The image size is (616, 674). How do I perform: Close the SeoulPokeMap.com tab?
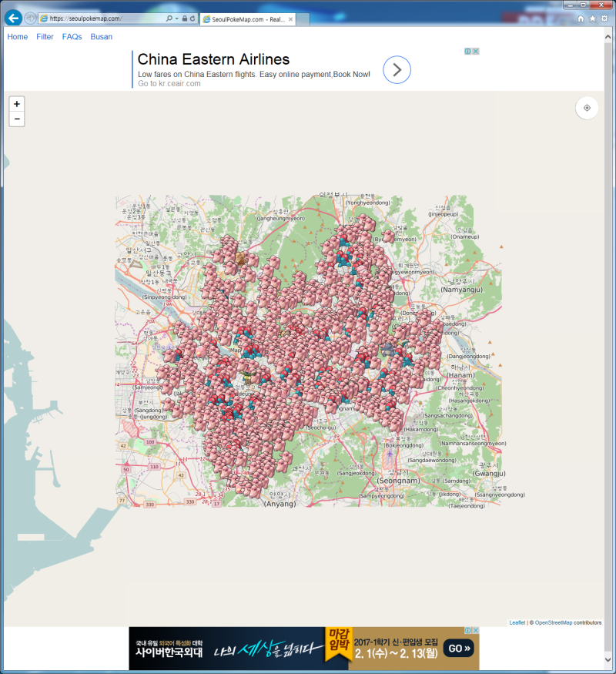point(291,19)
